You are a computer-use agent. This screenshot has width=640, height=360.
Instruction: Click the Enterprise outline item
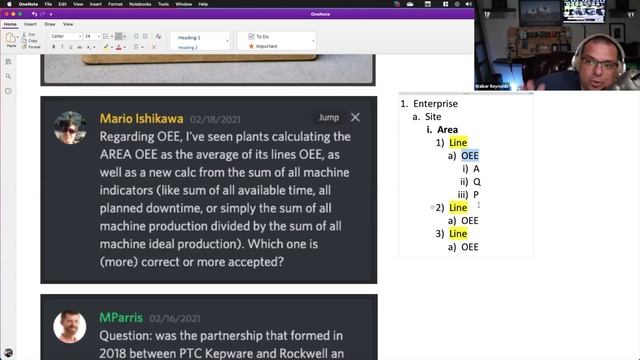pos(435,104)
